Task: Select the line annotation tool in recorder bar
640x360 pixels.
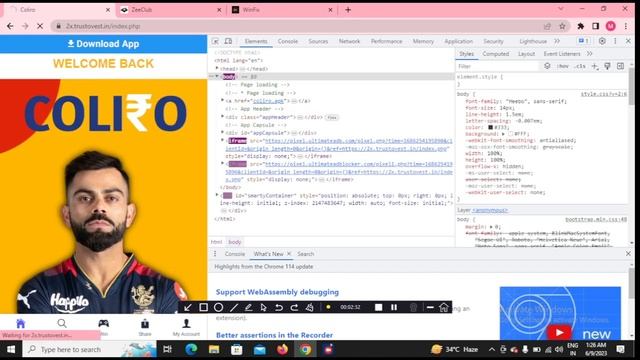Action: point(233,307)
